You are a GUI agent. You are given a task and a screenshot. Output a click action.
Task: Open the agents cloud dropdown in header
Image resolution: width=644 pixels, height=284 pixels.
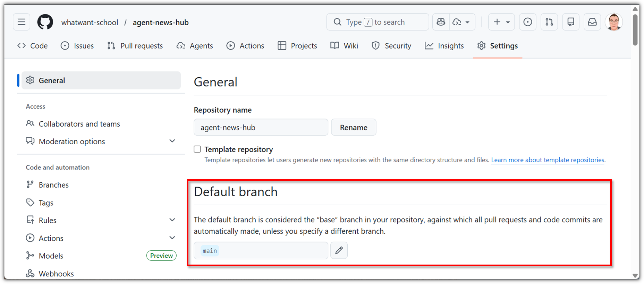(x=462, y=22)
